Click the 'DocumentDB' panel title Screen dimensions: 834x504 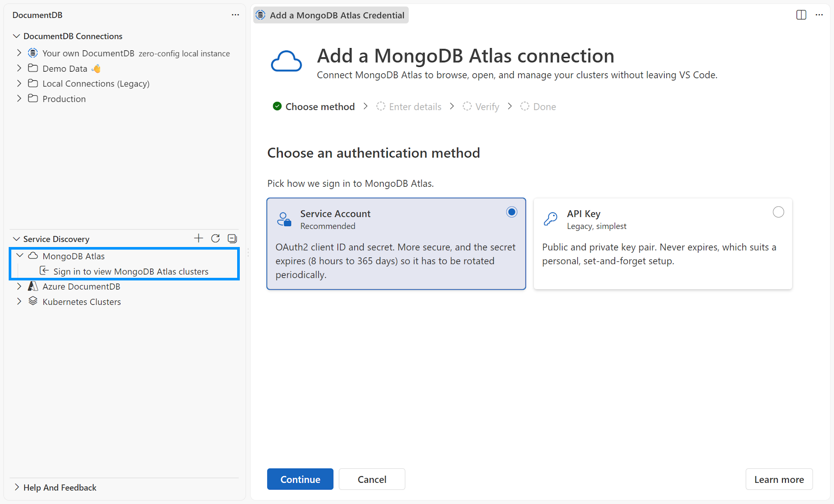(37, 15)
